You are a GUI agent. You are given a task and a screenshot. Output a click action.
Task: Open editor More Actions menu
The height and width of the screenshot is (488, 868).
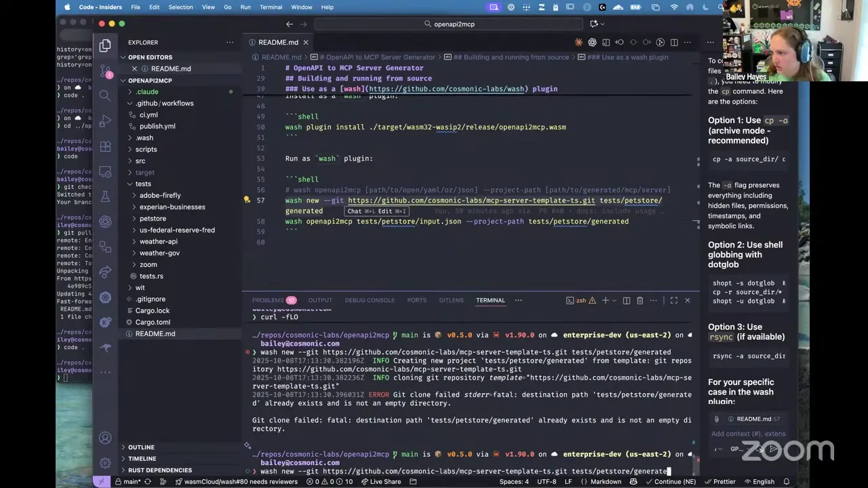(x=688, y=42)
